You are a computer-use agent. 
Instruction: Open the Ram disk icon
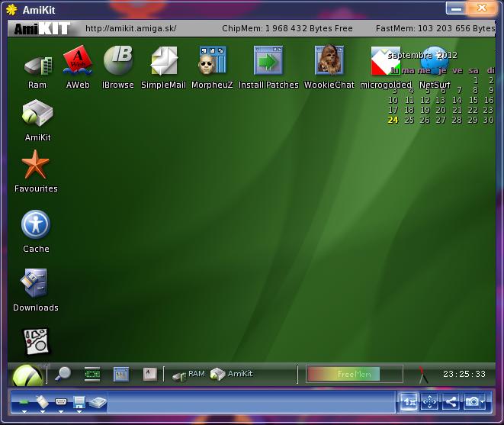click(x=38, y=66)
